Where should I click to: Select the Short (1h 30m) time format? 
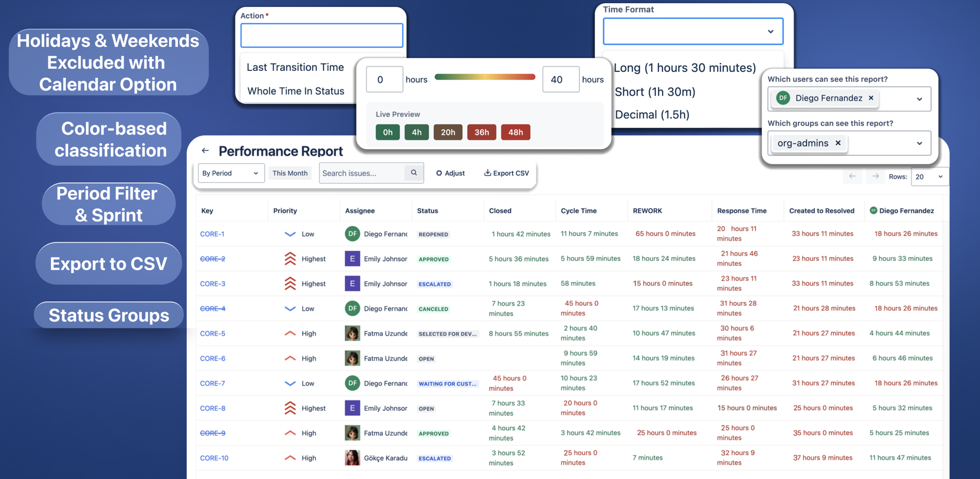pyautogui.click(x=655, y=92)
